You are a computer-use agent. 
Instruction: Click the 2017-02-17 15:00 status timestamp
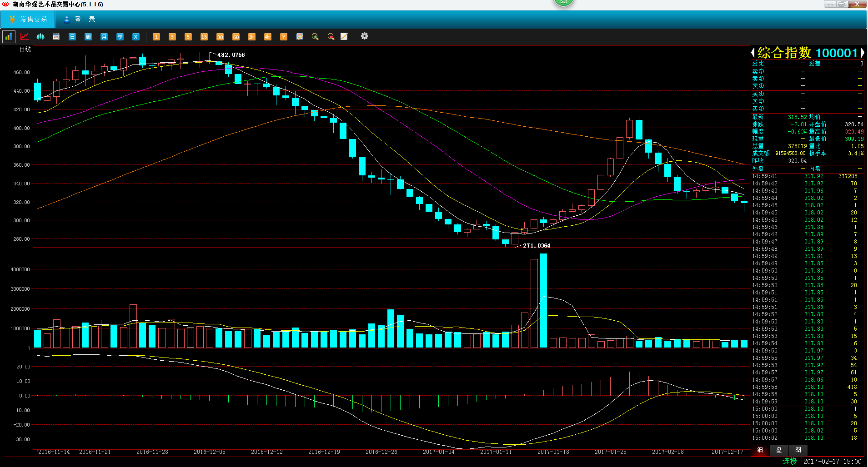point(833,461)
